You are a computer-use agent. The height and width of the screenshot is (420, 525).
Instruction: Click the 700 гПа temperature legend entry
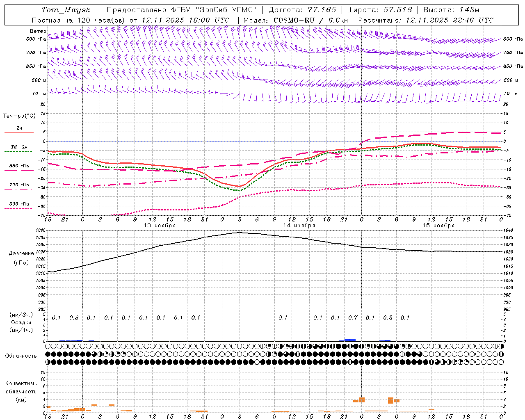(19, 185)
